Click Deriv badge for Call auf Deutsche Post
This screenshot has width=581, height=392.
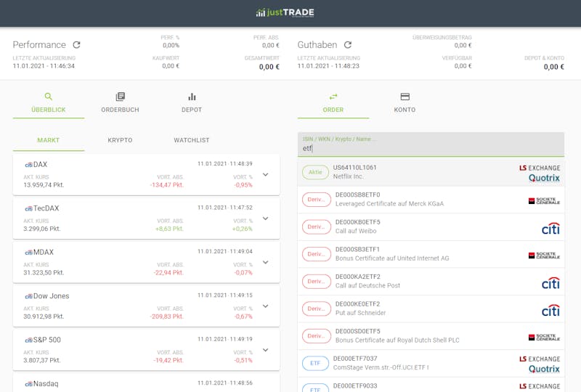click(x=317, y=281)
